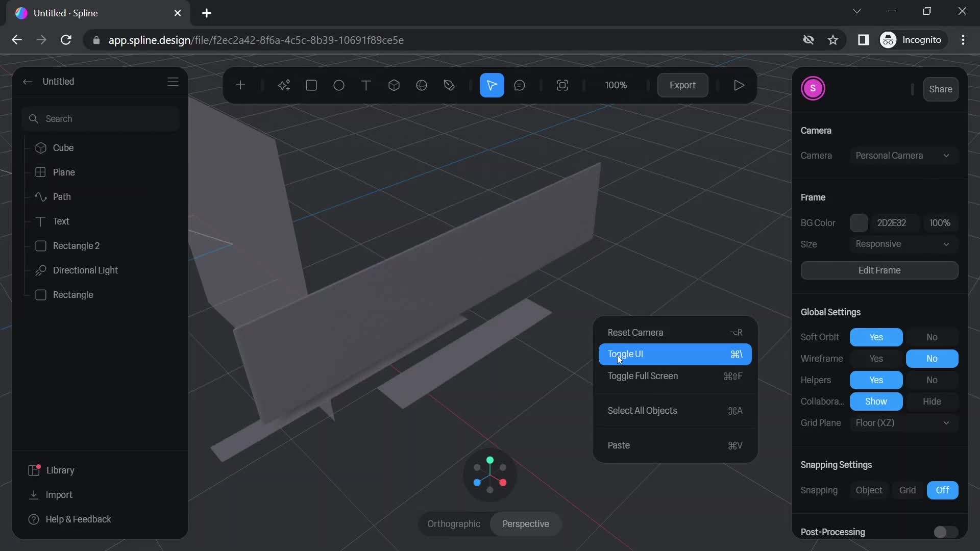Screen dimensions: 980x551
Task: Choose Toggle UI from context menu
Action: (675, 354)
